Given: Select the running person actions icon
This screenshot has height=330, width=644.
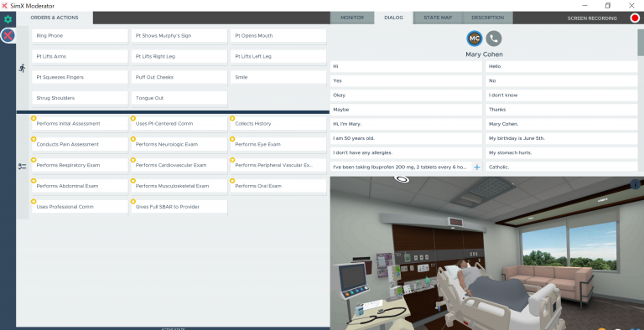Looking at the screenshot, I should pos(22,68).
